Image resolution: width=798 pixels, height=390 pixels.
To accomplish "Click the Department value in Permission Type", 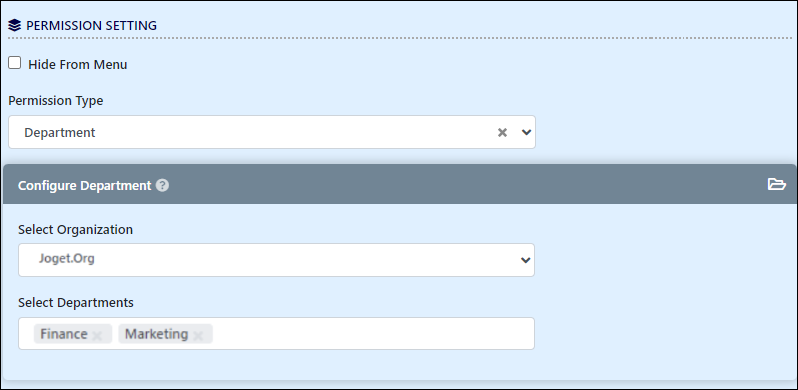I will point(60,132).
